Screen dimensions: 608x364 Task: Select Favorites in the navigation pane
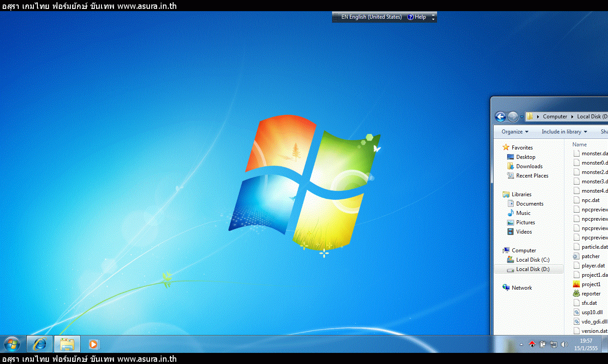coord(522,148)
